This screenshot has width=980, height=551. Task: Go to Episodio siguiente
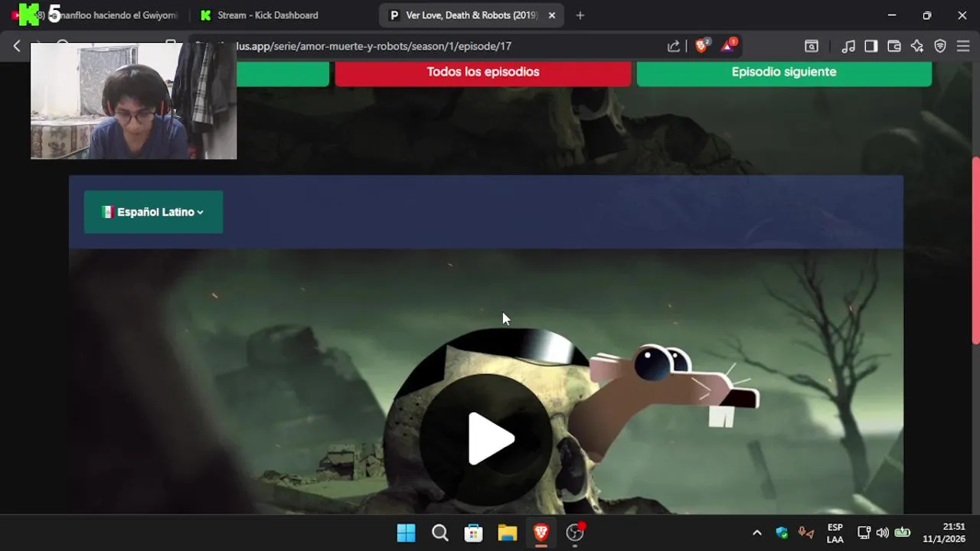784,72
